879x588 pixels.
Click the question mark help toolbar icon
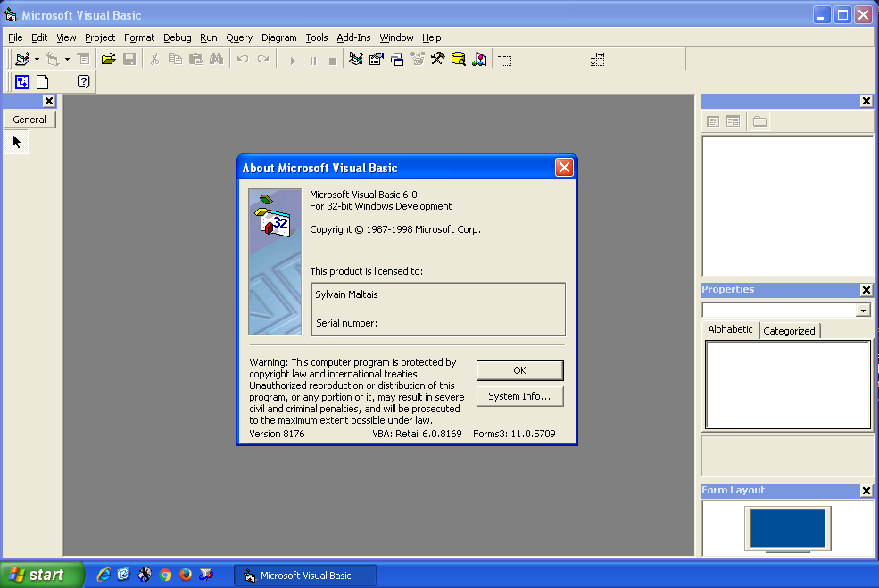(x=83, y=82)
